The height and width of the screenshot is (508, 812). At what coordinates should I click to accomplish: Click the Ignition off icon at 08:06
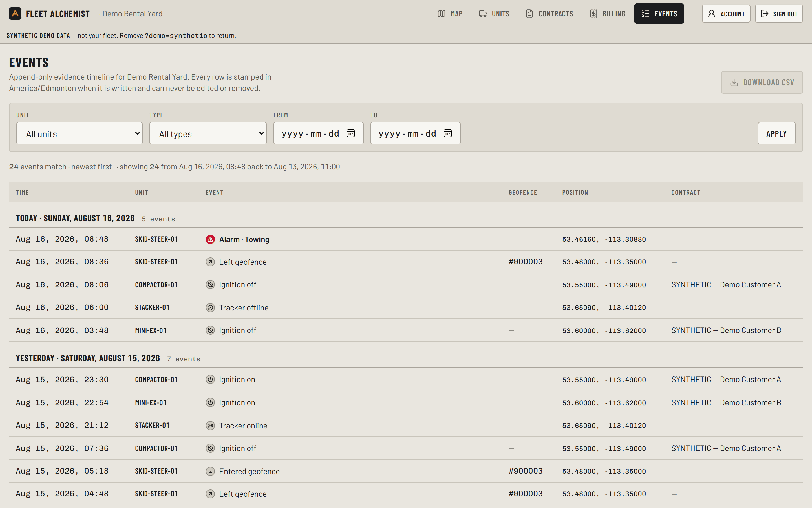pos(210,284)
